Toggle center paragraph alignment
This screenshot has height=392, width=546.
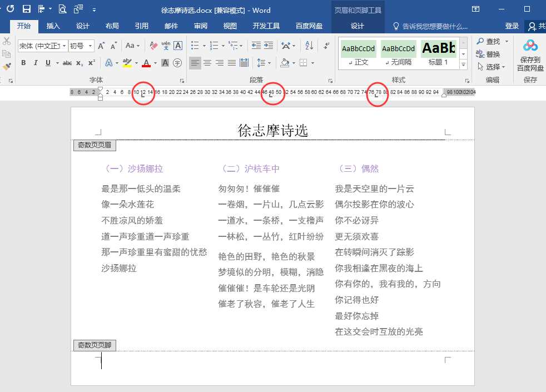(207, 62)
